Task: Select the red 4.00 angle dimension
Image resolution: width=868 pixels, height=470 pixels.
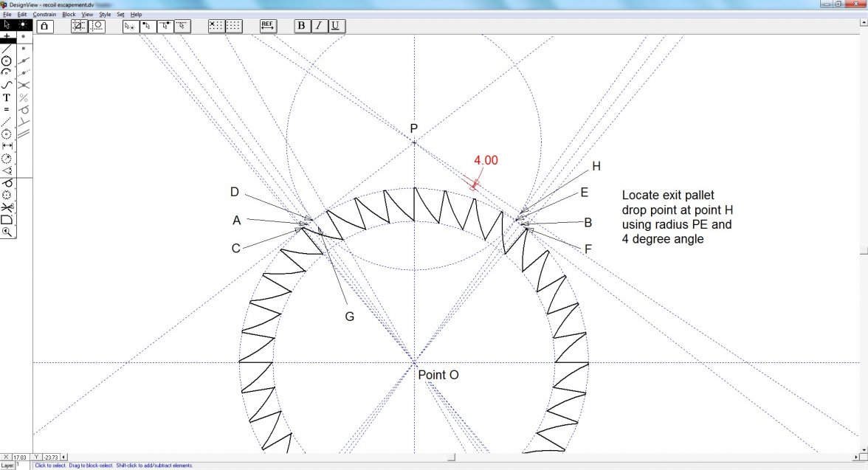Action: click(485, 160)
